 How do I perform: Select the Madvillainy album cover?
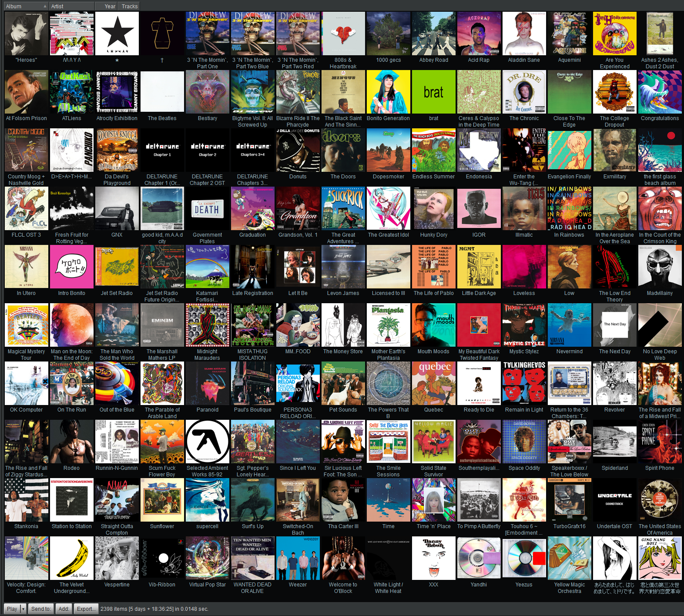(660, 267)
